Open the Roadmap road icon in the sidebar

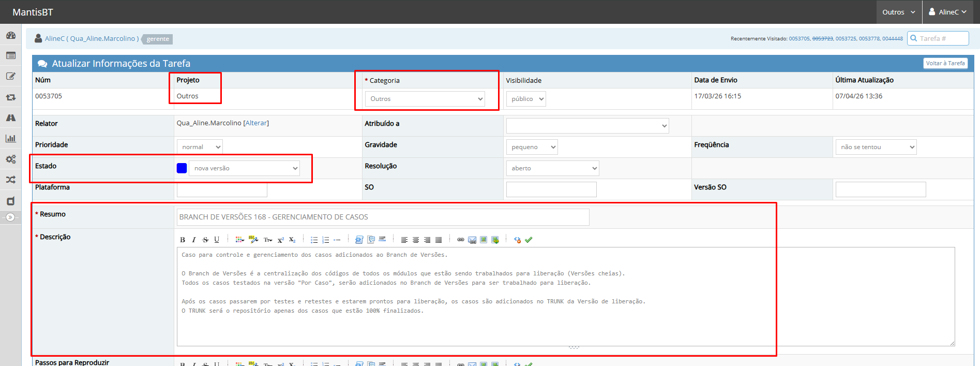pyautogui.click(x=10, y=118)
